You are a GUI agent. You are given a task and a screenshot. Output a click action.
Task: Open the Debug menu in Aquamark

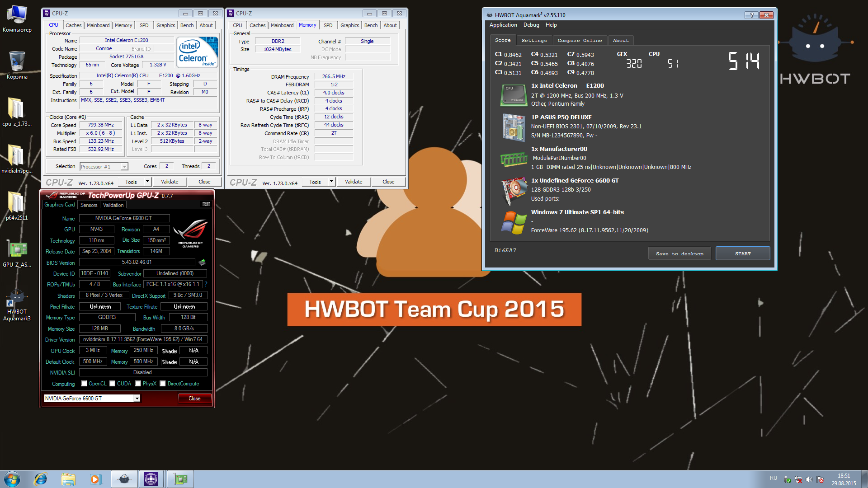(531, 25)
